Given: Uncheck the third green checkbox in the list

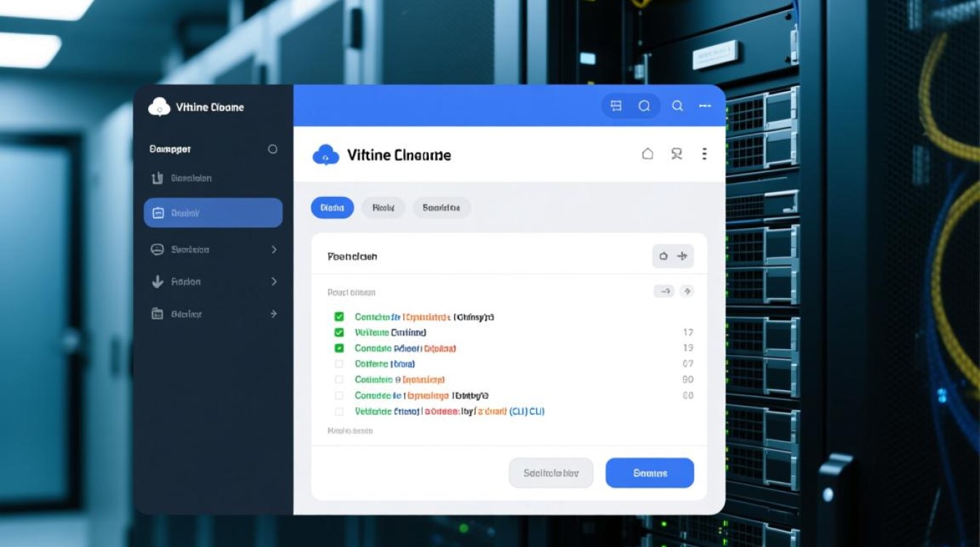Looking at the screenshot, I should 339,348.
